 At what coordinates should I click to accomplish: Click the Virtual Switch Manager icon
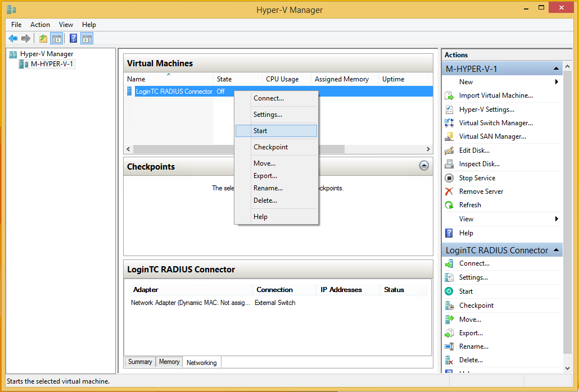tap(449, 123)
